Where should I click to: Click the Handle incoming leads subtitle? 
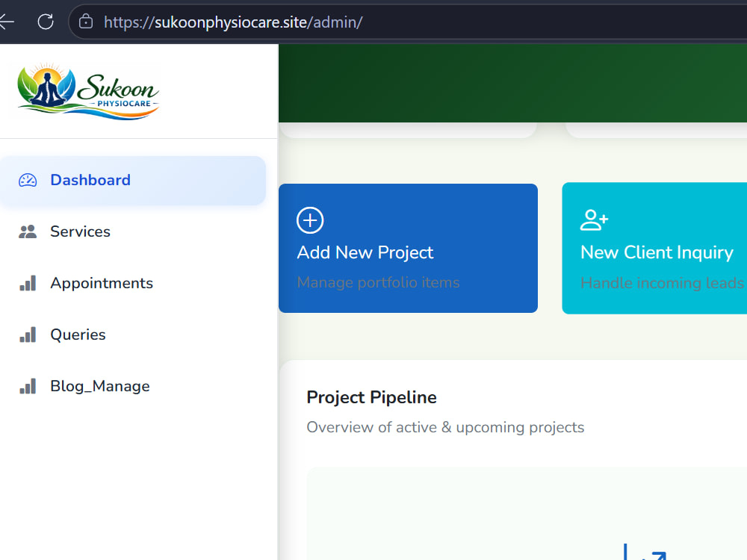[x=662, y=283]
